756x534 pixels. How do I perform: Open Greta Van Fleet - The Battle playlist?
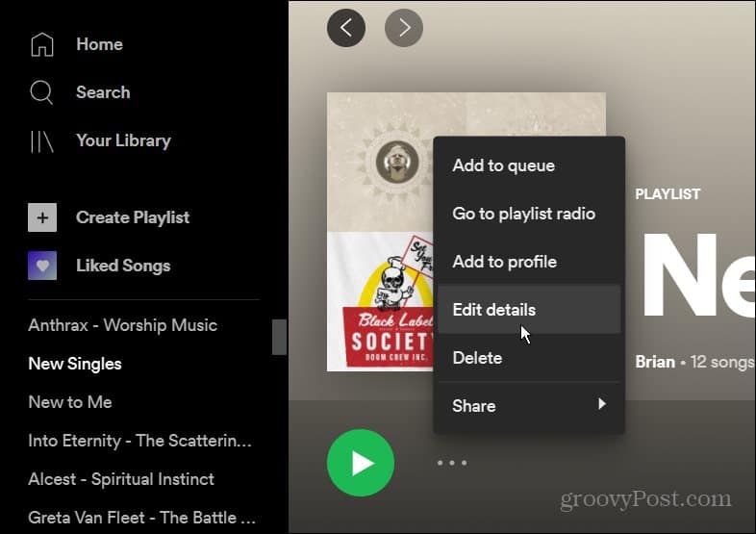(x=141, y=518)
